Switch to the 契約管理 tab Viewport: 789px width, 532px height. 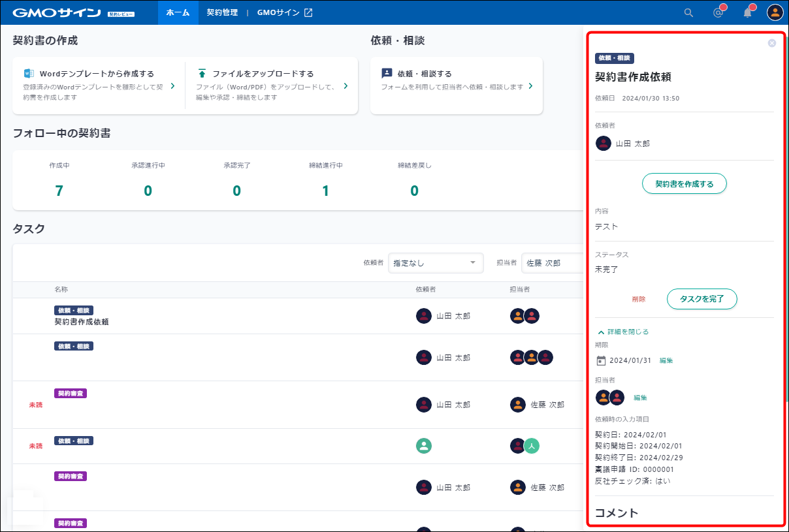[x=222, y=12]
